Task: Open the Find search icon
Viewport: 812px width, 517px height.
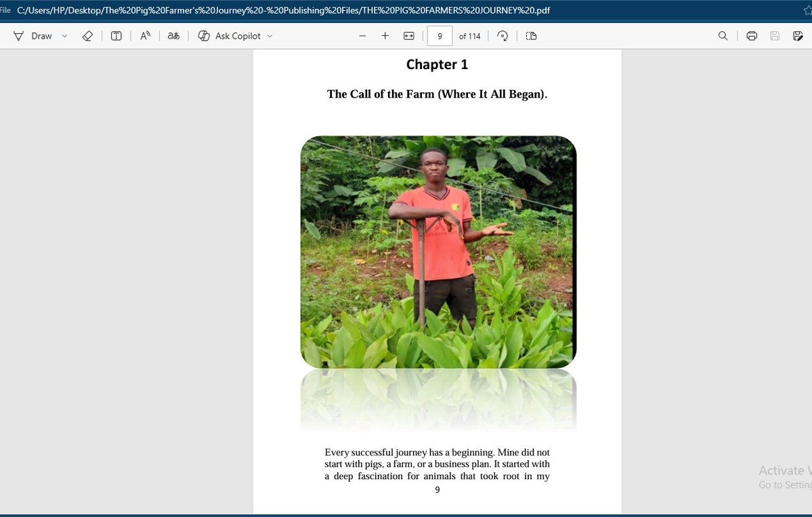Action: 723,36
